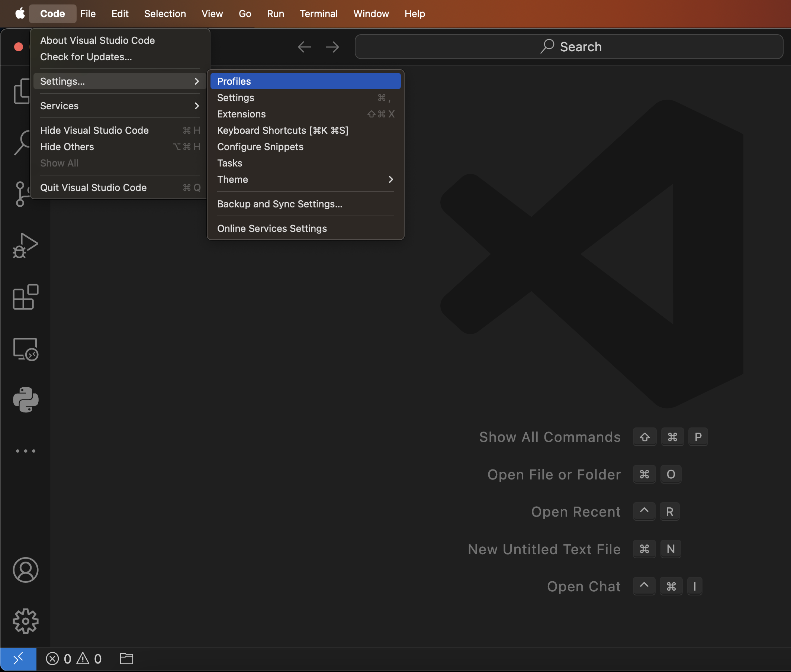Screen dimensions: 791x672
Task: Open the Python extension panel
Action: tap(26, 400)
